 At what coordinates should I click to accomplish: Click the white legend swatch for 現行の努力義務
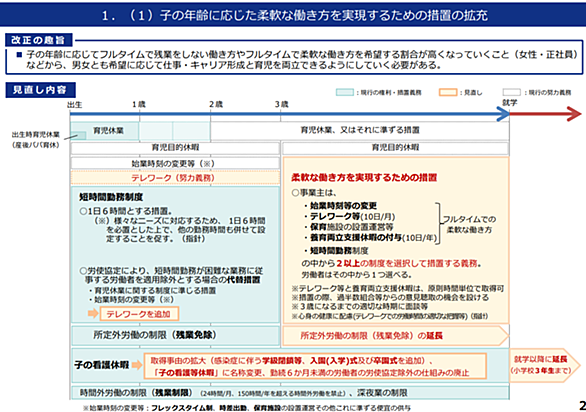512,92
